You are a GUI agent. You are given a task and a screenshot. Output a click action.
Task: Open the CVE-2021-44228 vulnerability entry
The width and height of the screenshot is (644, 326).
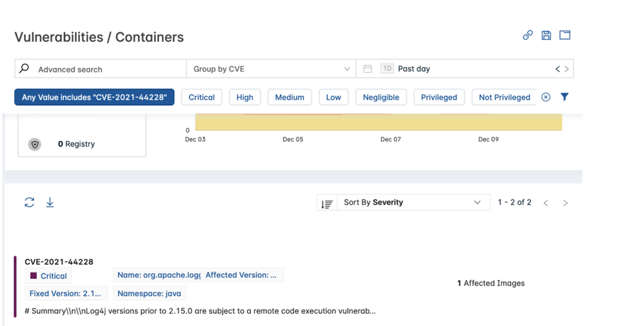click(x=59, y=261)
